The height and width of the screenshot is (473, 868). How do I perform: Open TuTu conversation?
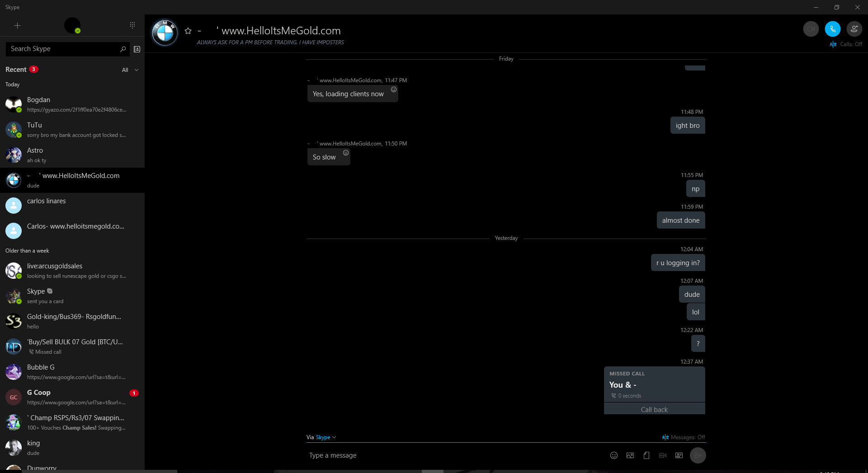pos(72,130)
